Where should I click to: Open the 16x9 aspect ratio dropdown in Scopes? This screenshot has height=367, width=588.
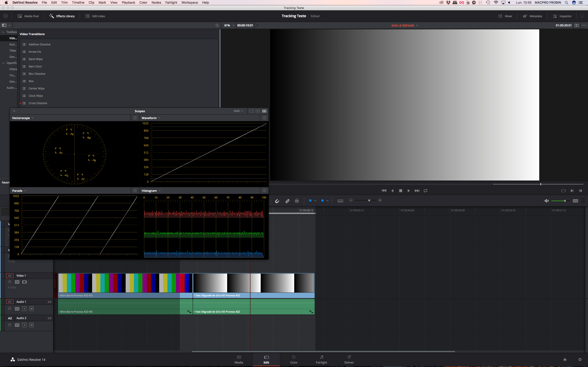coord(237,111)
